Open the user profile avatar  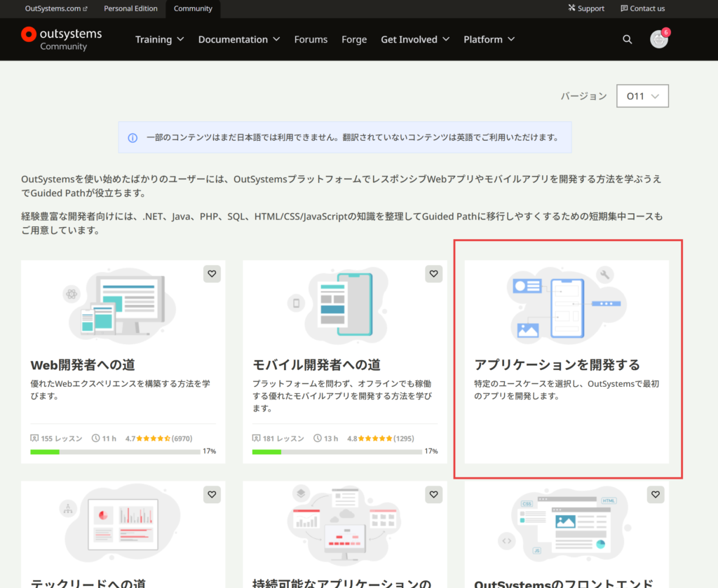[658, 39]
